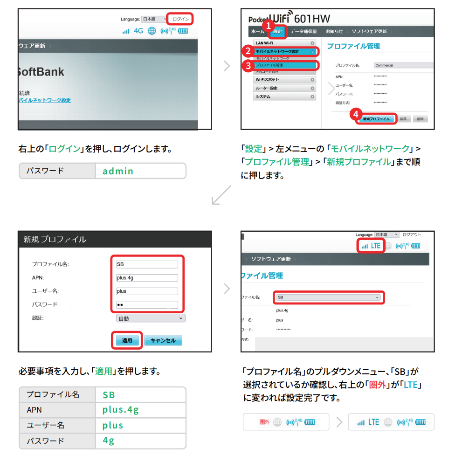Click the ログイン login link
This screenshot has width=462, height=476.
coord(180,19)
